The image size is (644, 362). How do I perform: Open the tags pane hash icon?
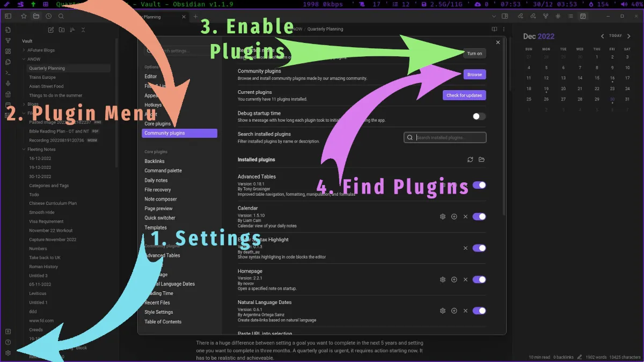click(558, 16)
